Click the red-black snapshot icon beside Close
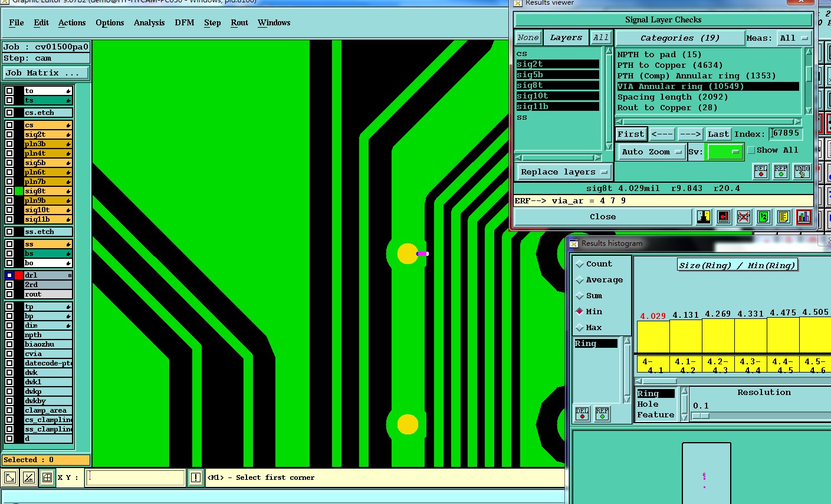Viewport: 831px width, 504px height. 724,217
